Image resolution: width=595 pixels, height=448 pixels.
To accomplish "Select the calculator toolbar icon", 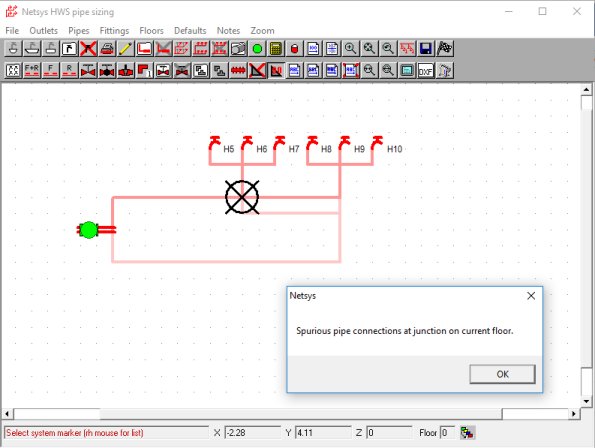I will [x=276, y=49].
